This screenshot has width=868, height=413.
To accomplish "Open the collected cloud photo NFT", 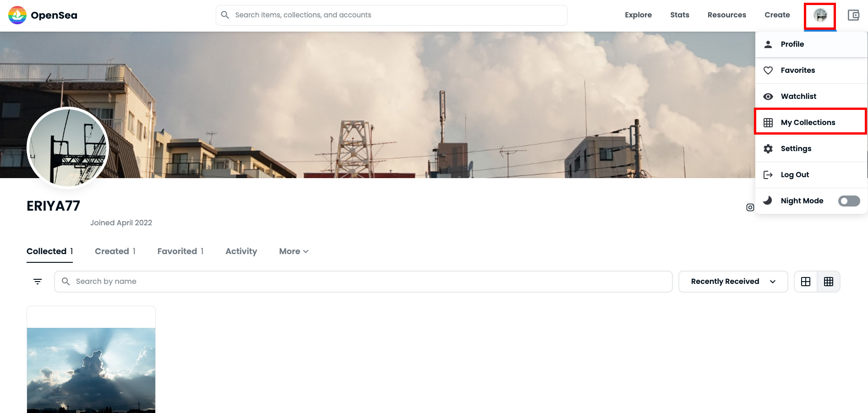I will point(91,360).
